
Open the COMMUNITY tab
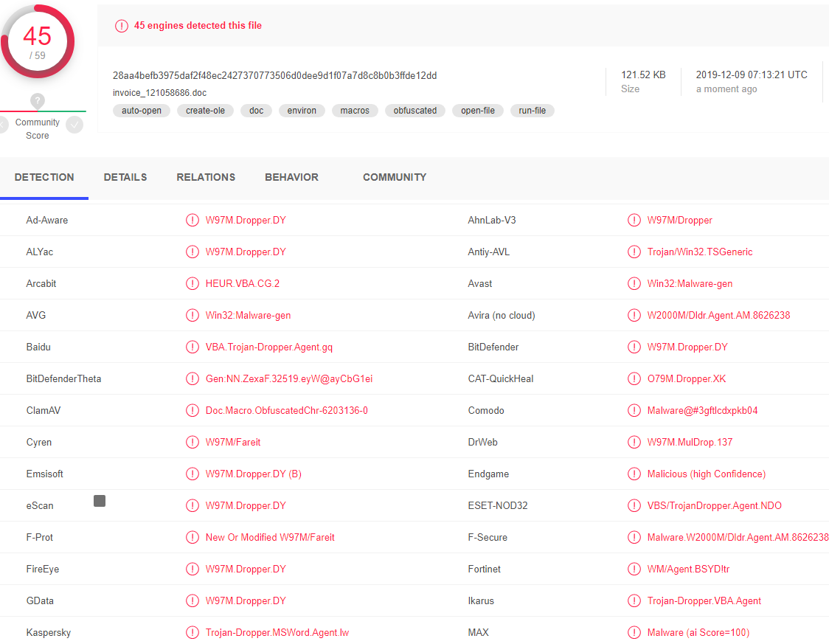(395, 178)
